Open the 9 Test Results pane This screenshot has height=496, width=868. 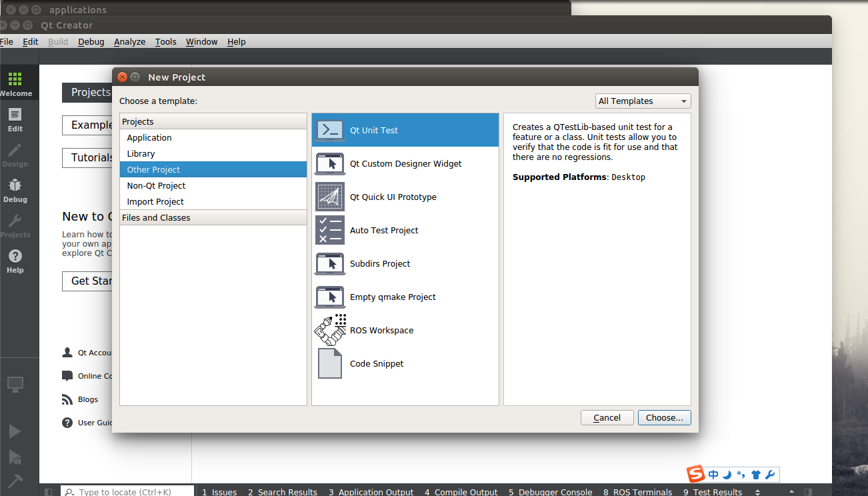[x=713, y=492]
